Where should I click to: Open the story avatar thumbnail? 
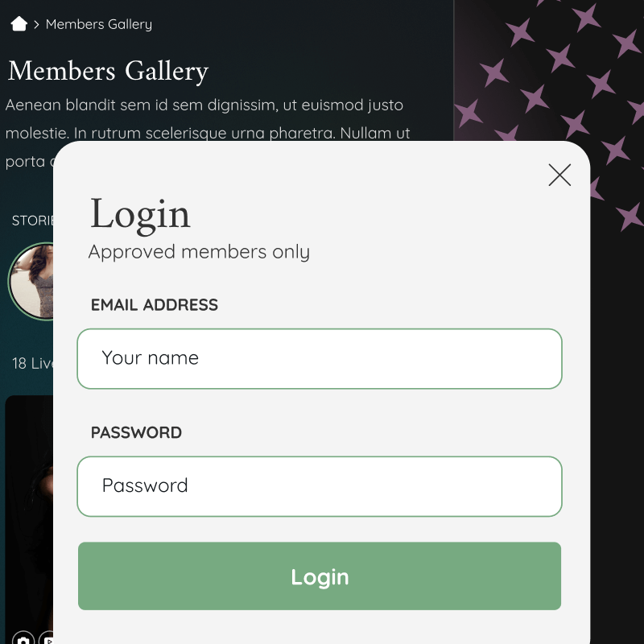click(x=31, y=282)
